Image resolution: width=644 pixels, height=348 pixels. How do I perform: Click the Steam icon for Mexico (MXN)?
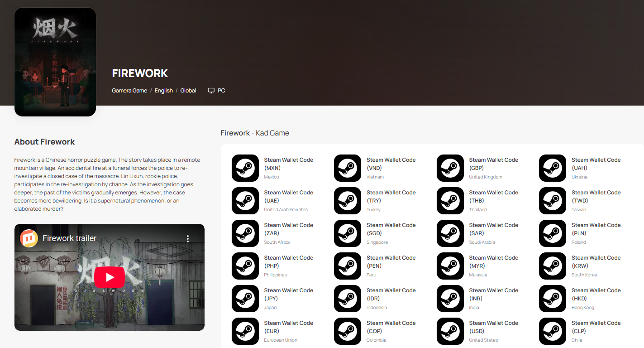(245, 168)
